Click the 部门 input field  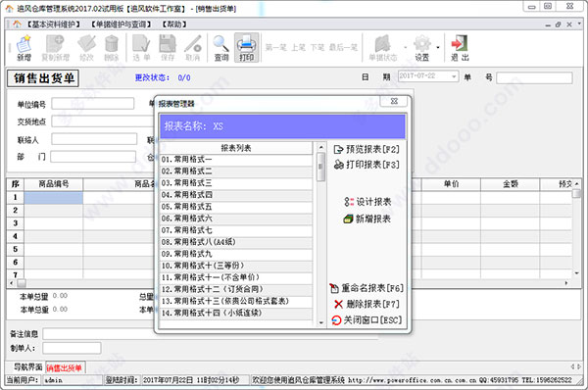tap(93, 157)
